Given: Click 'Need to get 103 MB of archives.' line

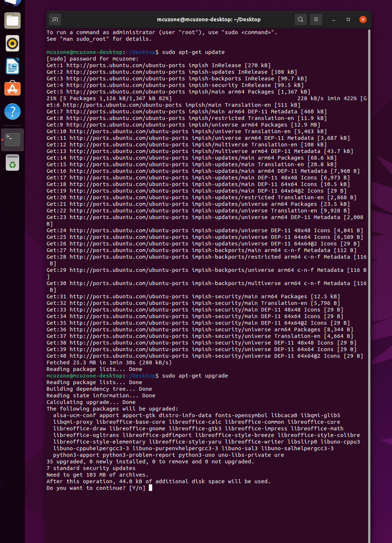Looking at the screenshot, I should [x=98, y=475].
